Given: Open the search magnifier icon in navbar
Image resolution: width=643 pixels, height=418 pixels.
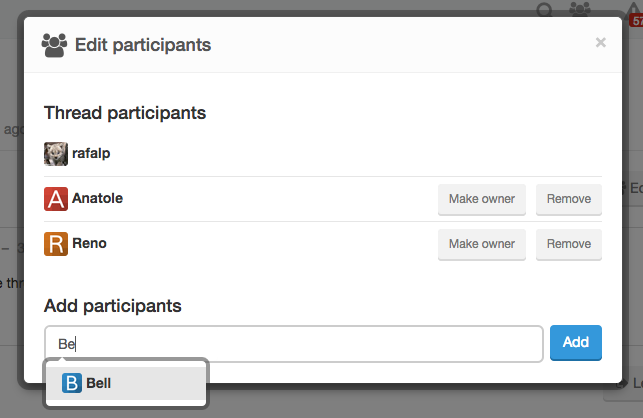Looking at the screenshot, I should point(545,10).
